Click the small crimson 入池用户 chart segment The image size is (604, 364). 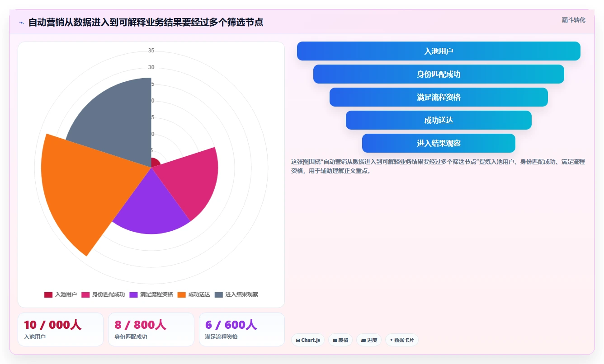pyautogui.click(x=155, y=163)
